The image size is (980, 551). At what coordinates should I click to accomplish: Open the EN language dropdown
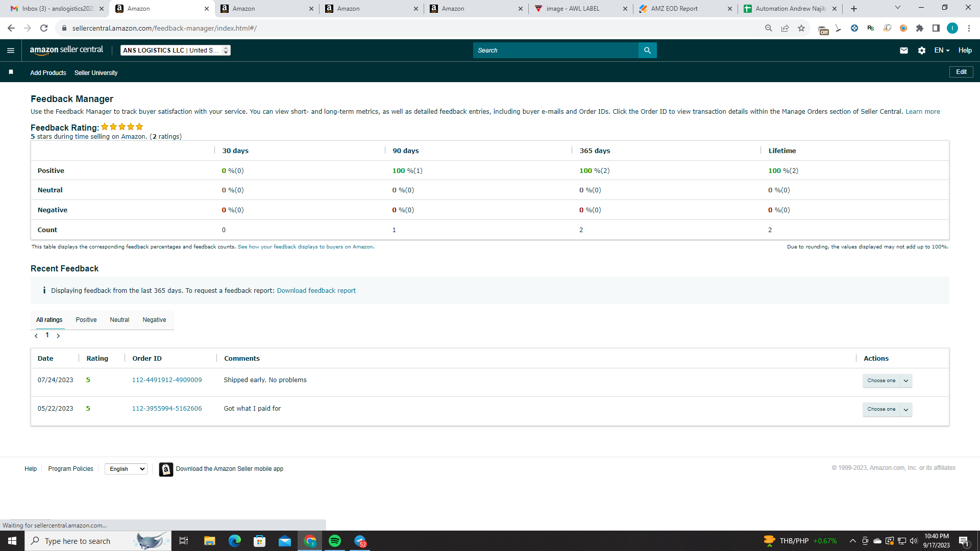click(x=942, y=51)
